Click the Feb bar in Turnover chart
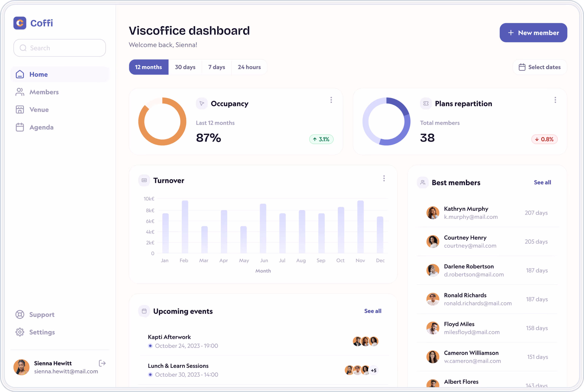The width and height of the screenshot is (584, 392). [x=185, y=226]
